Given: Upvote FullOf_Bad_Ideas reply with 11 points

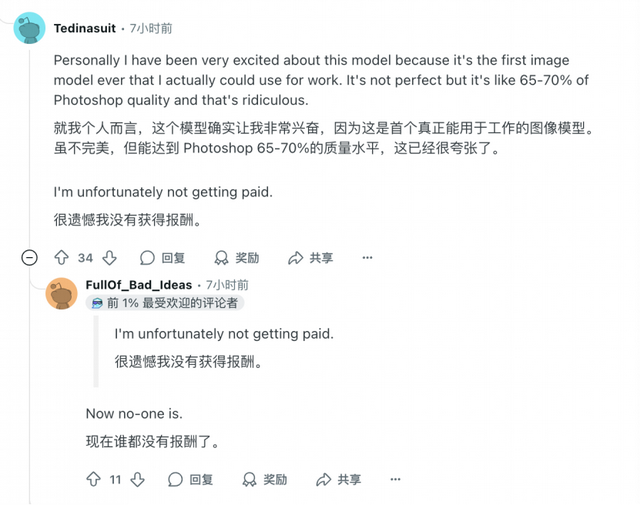Looking at the screenshot, I should pos(93,479).
